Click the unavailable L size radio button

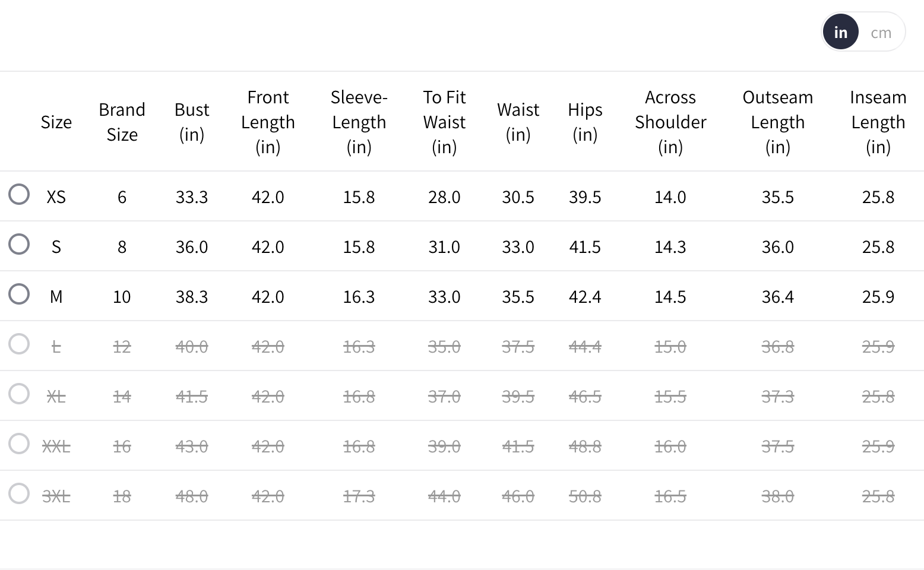tap(19, 344)
